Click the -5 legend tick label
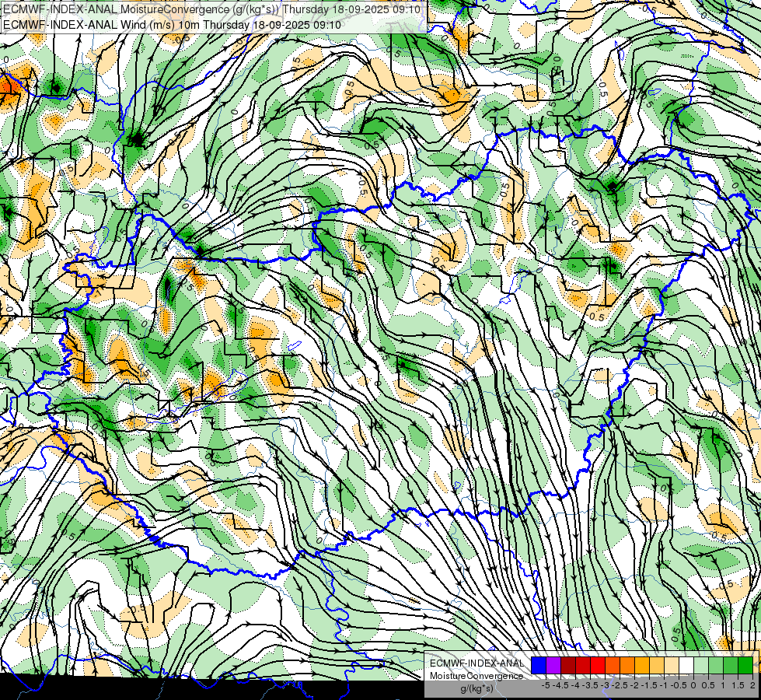Viewport: 761px width, 700px height. point(546,685)
